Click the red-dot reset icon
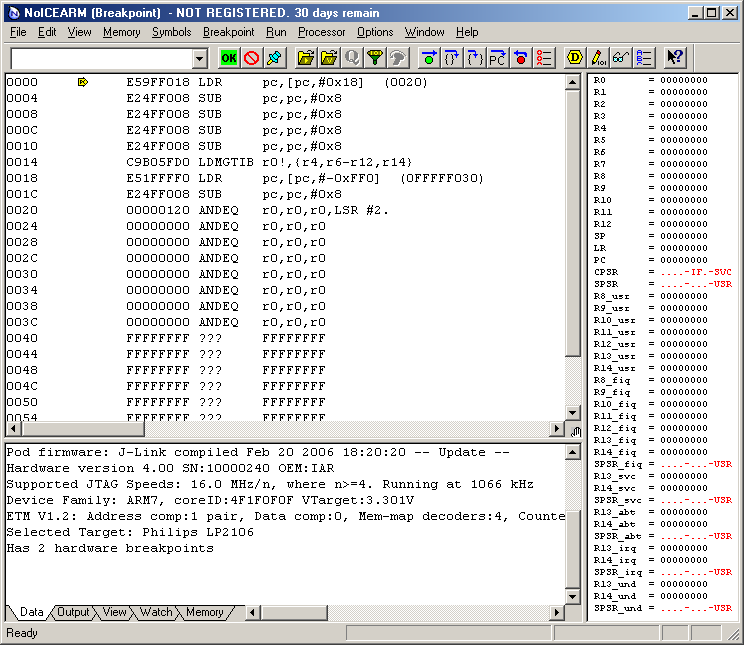The image size is (744, 645). click(x=521, y=58)
